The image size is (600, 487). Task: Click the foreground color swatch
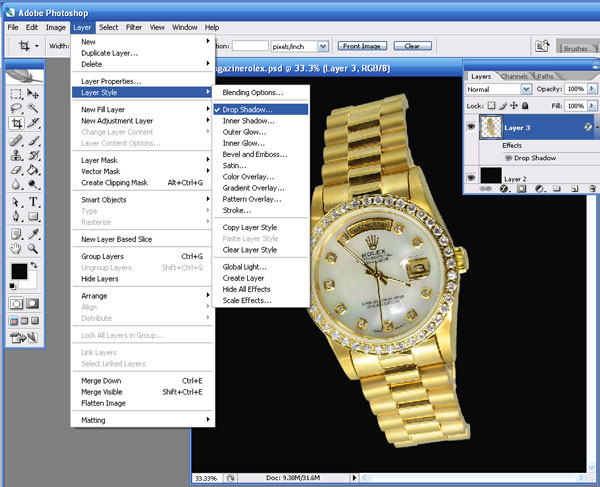coord(19,271)
